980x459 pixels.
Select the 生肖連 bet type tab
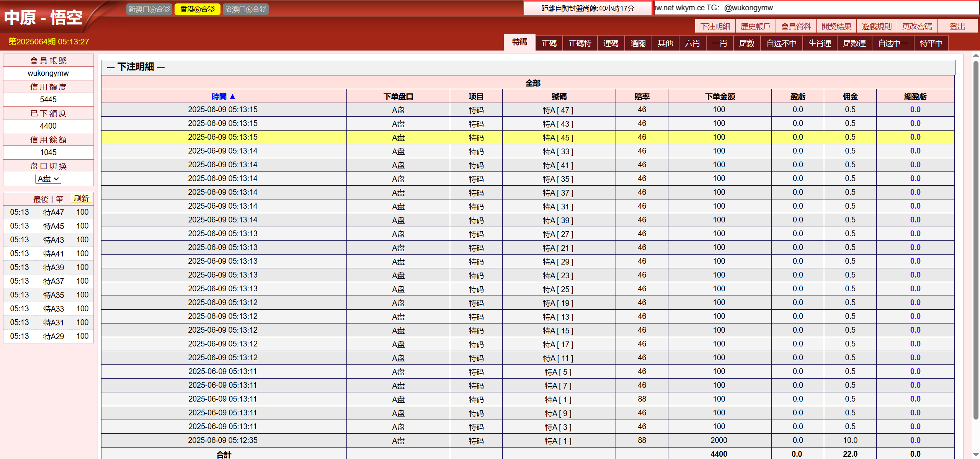point(820,43)
